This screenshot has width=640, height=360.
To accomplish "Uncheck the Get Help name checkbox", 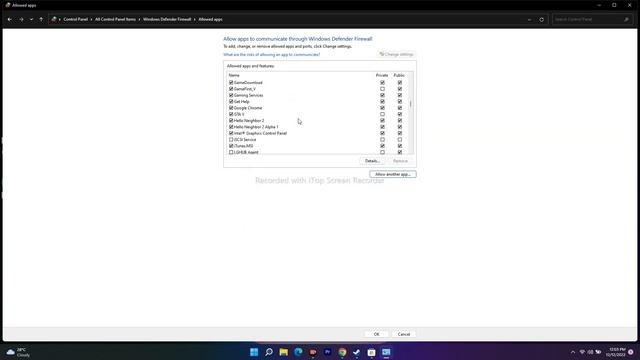I will point(231,101).
